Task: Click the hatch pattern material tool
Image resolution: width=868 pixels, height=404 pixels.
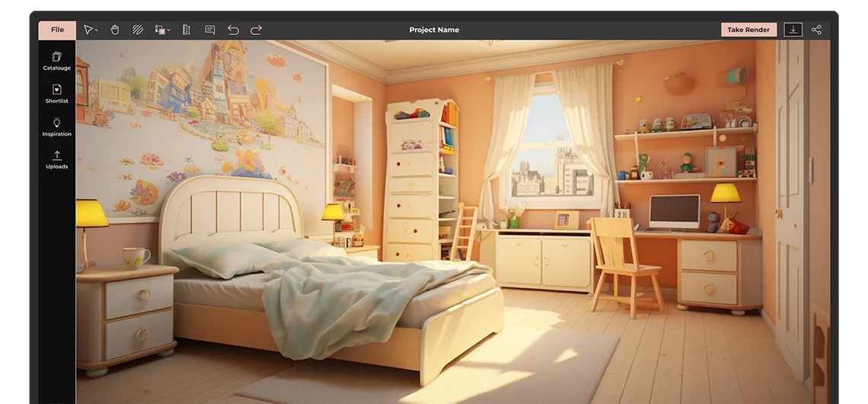Action: [138, 30]
